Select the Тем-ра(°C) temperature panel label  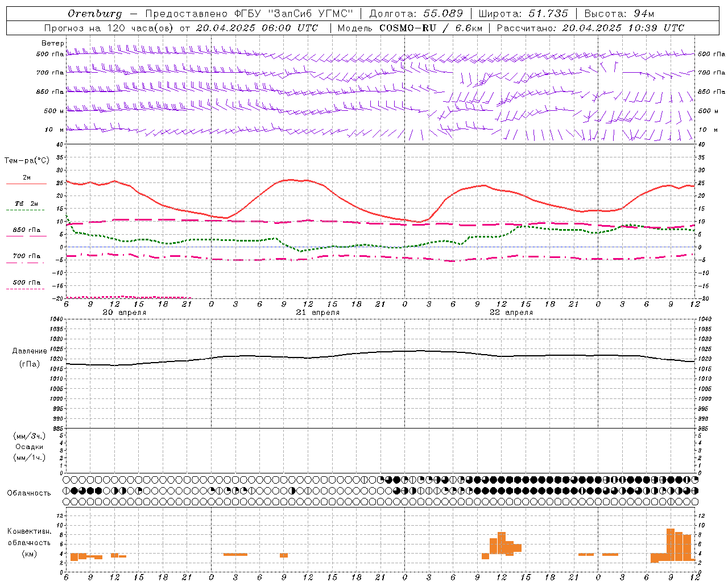pos(27,161)
